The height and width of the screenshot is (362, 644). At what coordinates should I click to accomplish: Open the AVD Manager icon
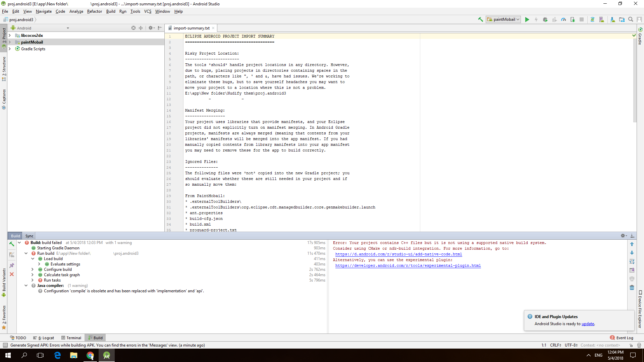pyautogui.click(x=601, y=19)
